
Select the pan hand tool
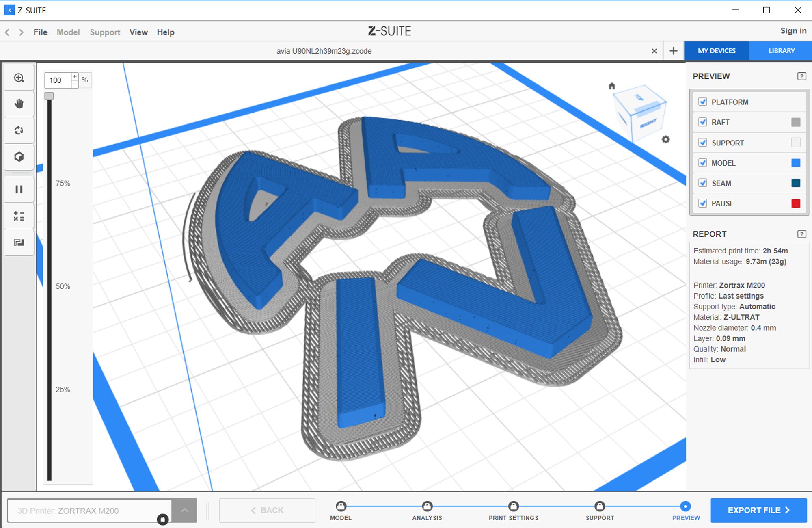pos(19,104)
